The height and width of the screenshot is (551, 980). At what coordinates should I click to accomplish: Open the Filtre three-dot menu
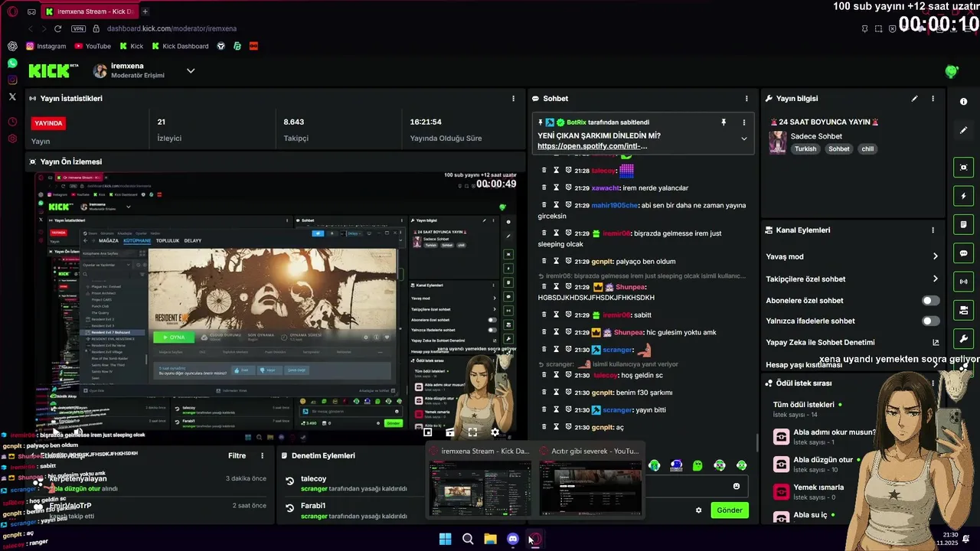click(x=262, y=456)
